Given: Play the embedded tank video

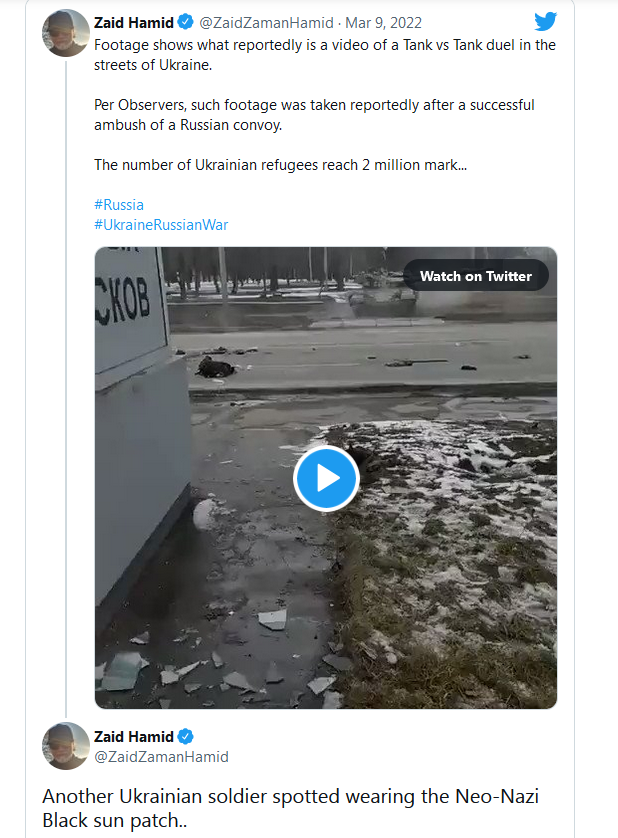Looking at the screenshot, I should [326, 478].
